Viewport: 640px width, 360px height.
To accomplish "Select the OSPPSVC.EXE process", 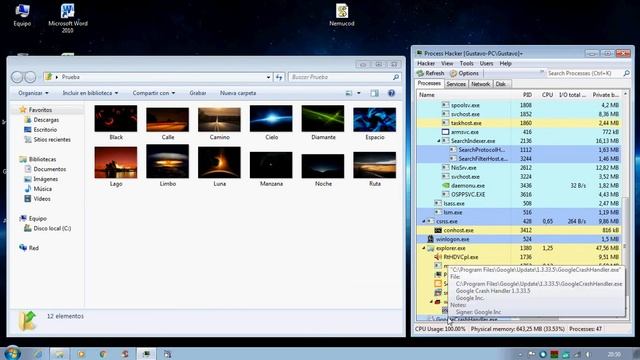I will click(519, 195).
